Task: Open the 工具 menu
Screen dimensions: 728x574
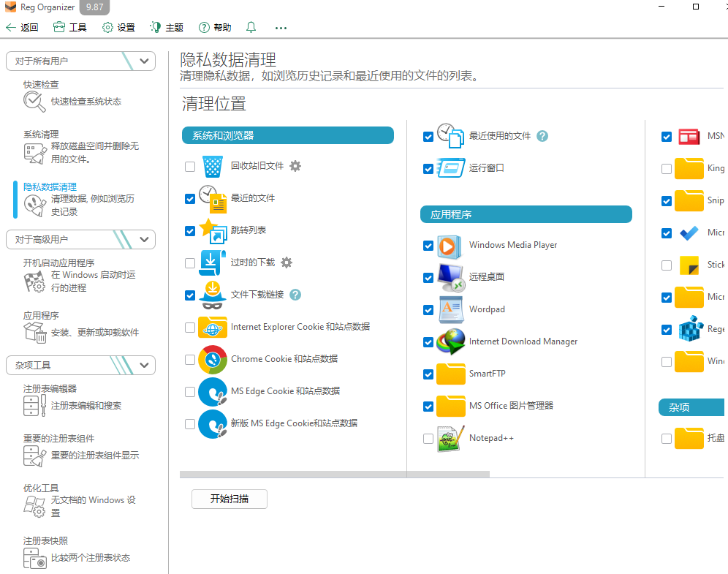Action: tap(70, 27)
